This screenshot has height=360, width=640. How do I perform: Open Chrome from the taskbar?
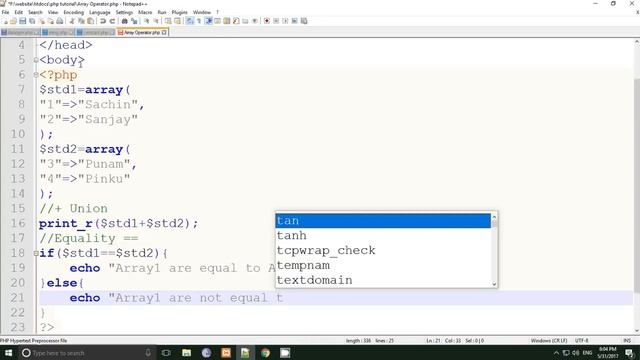pyautogui.click(x=265, y=353)
